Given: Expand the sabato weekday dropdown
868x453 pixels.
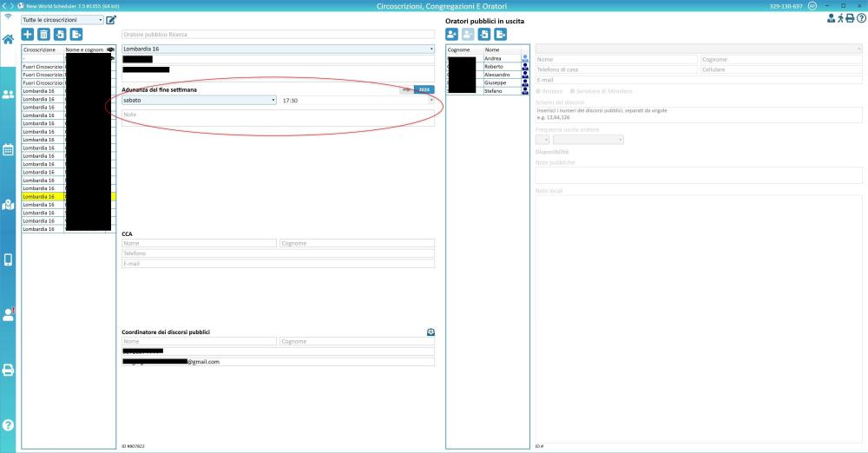Looking at the screenshot, I should (x=199, y=101).
